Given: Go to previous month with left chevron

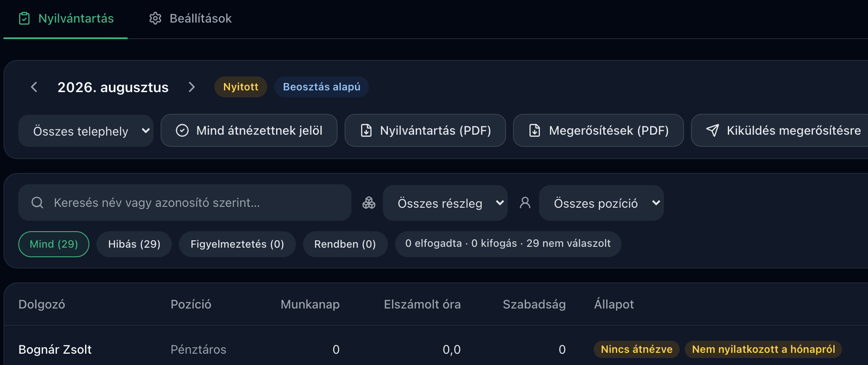Looking at the screenshot, I should click(34, 87).
